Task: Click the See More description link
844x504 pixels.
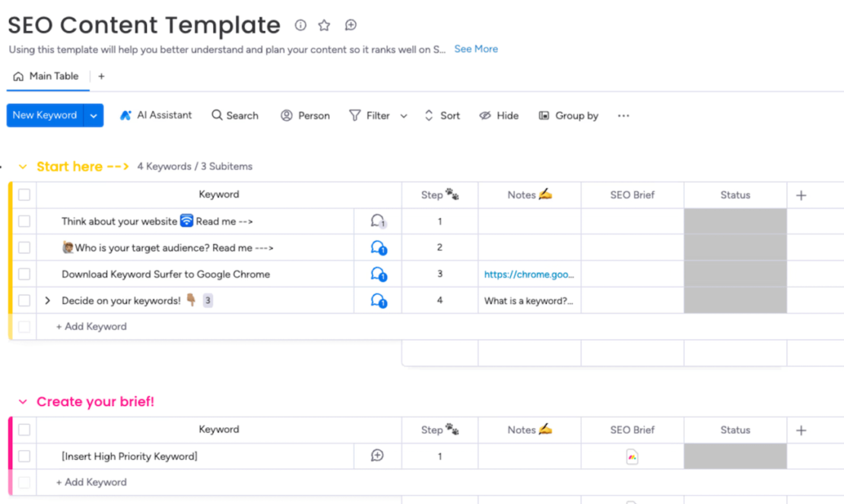Action: point(476,49)
